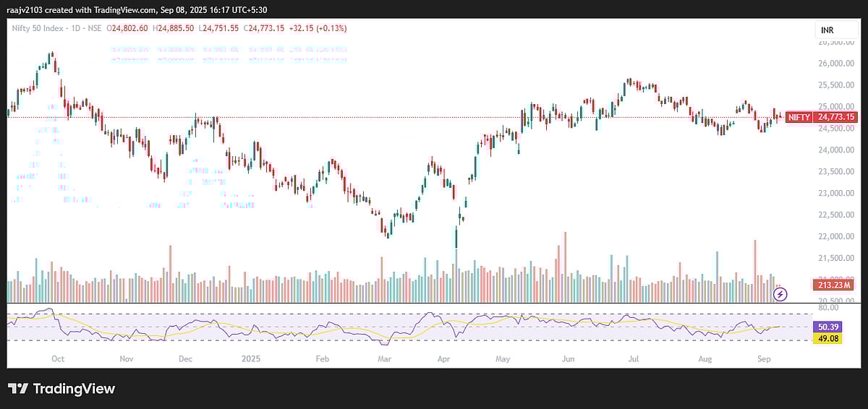Screen dimensions: 868x409
Task: Click the 23,500.00 price axis label
Action: (835, 171)
